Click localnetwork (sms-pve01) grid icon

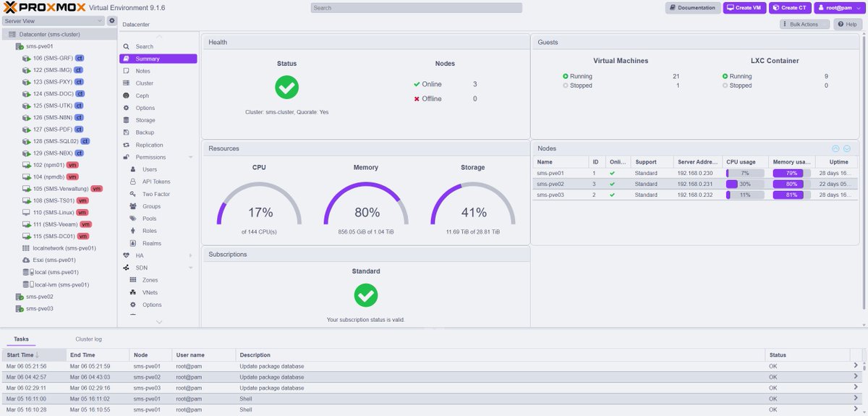[27, 248]
